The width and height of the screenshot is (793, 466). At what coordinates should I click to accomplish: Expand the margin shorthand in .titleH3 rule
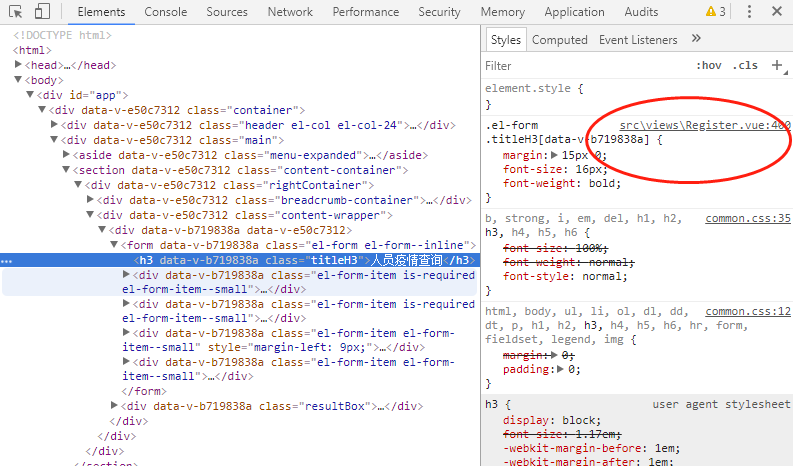tap(554, 155)
